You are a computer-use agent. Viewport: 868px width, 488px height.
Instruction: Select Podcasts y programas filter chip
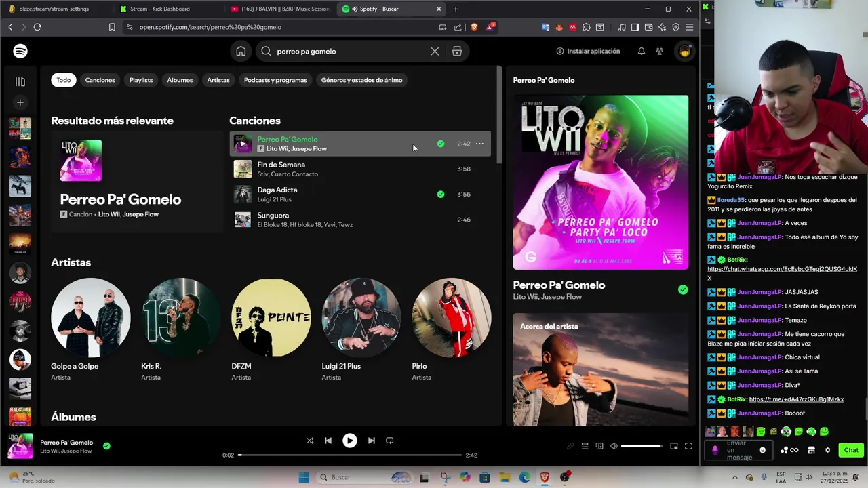click(x=275, y=80)
